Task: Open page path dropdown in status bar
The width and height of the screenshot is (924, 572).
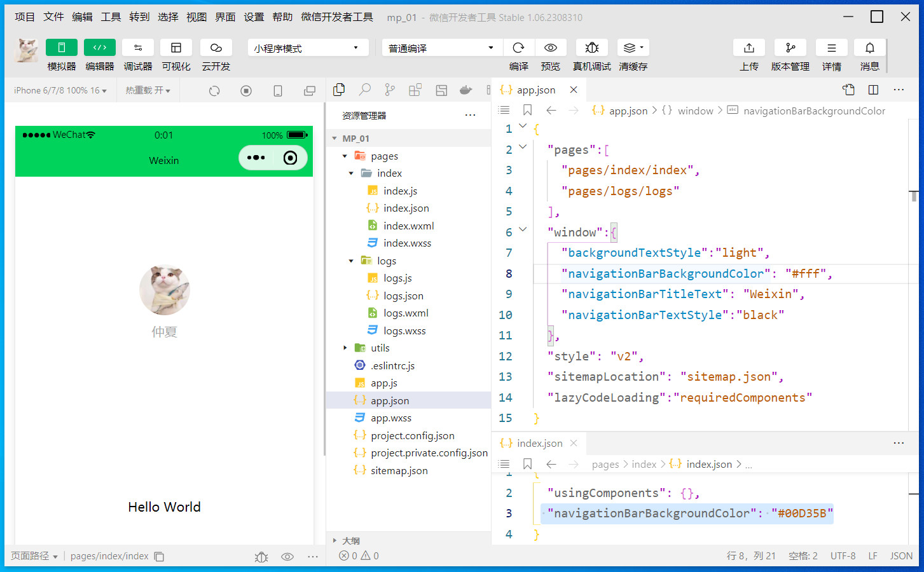Action: click(34, 556)
